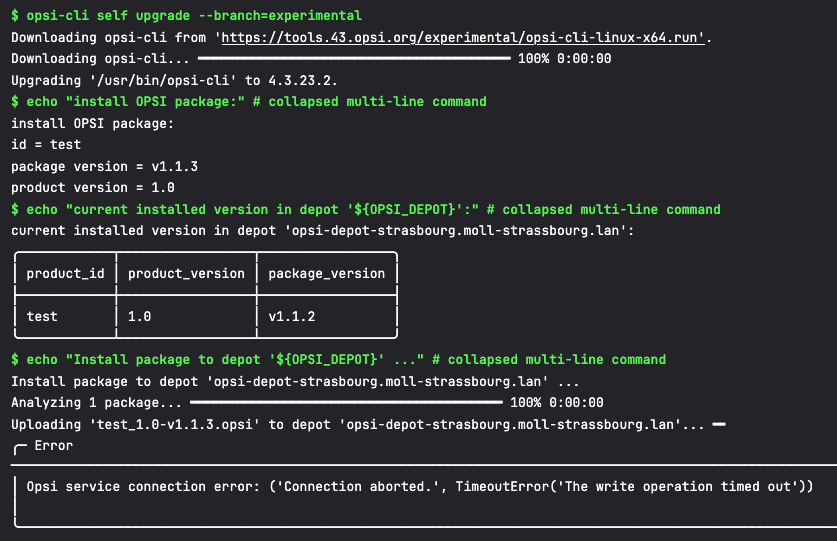
Task: Click the opsi-cli self upgrade command line
Action: (186, 15)
